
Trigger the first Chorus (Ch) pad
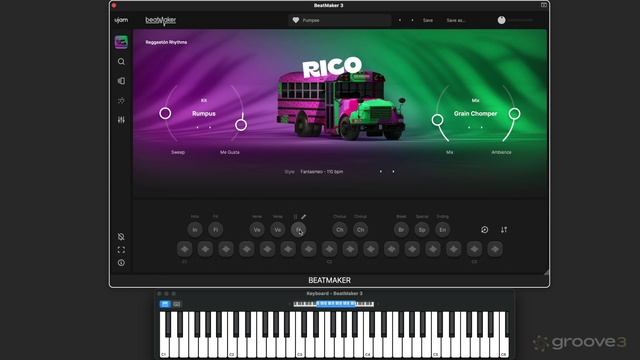tap(340, 230)
